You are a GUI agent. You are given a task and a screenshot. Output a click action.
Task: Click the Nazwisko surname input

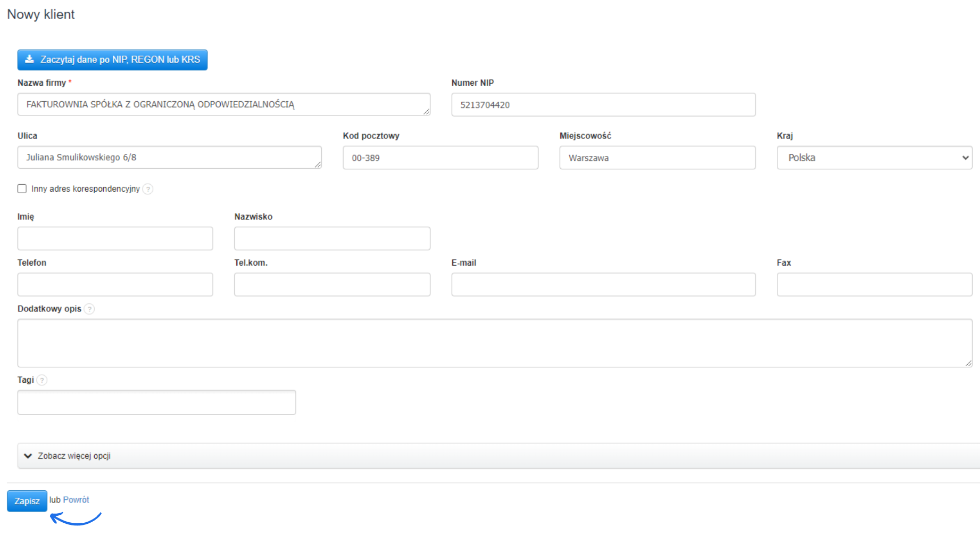pyautogui.click(x=332, y=238)
